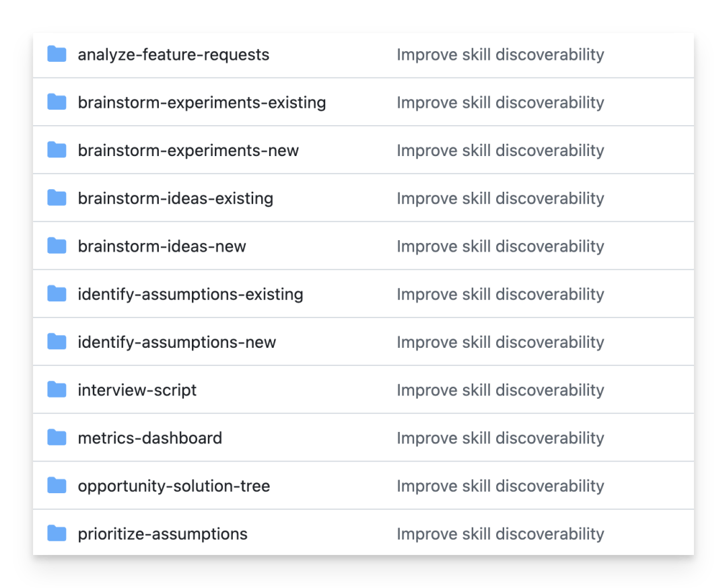Viewport: 727px width, 588px height.
Task: Open the commit message on the metrics-dashboard row
Action: click(x=500, y=438)
